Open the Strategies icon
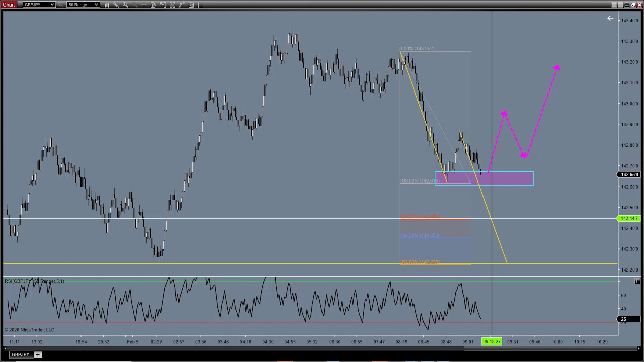 [182, 5]
